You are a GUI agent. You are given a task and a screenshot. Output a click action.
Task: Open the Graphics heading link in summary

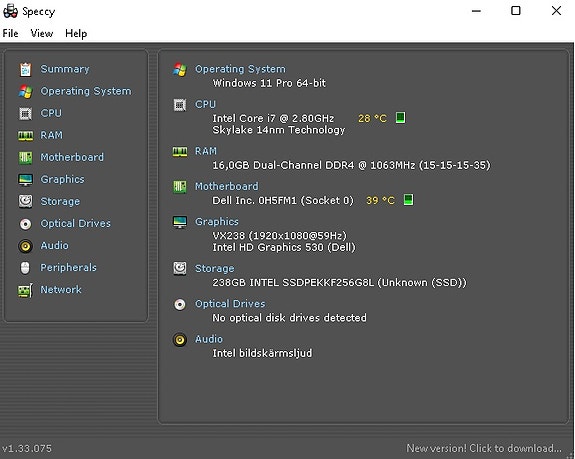point(217,221)
